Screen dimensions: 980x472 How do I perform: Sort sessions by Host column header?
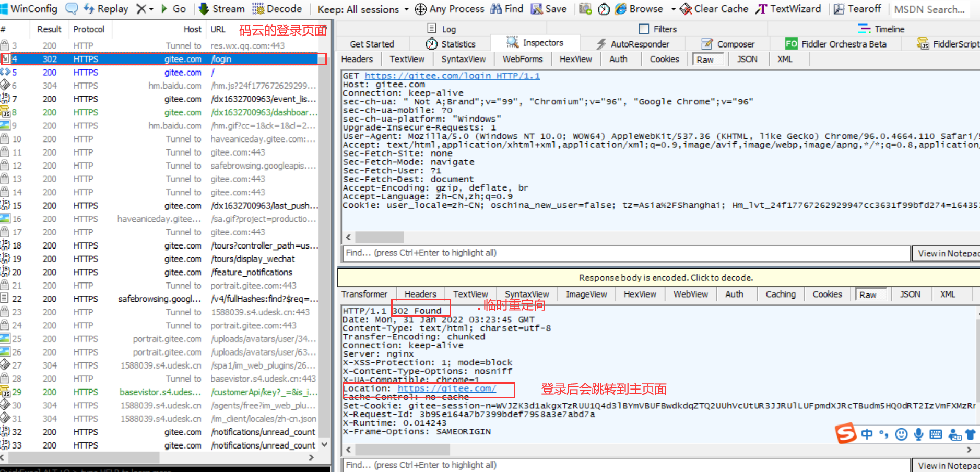point(159,29)
